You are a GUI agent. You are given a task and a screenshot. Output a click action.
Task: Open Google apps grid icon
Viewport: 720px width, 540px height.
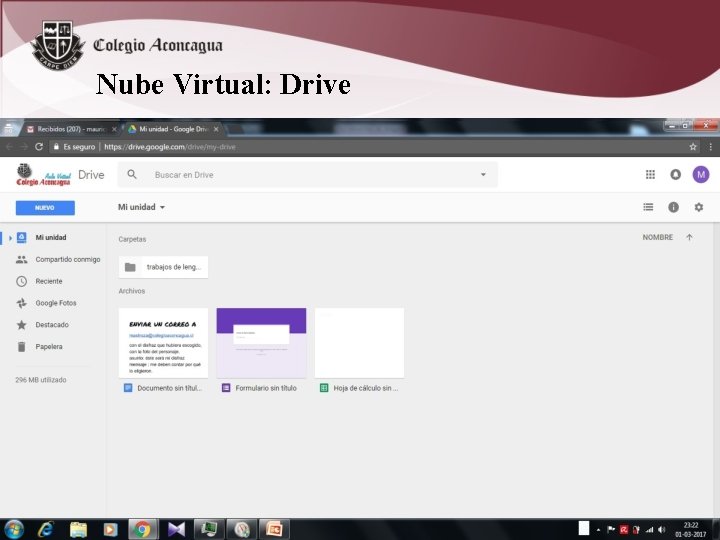tap(650, 174)
